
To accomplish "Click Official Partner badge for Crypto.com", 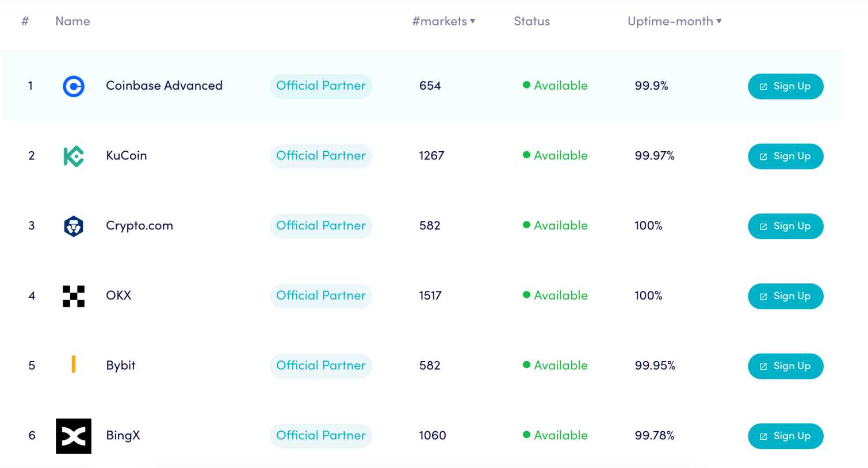I will point(321,226).
